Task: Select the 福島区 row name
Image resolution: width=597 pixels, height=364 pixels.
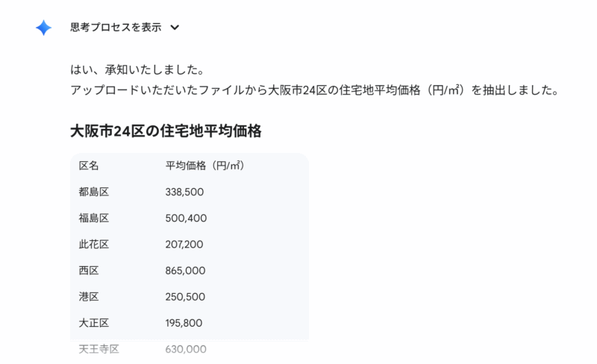Action: click(94, 218)
